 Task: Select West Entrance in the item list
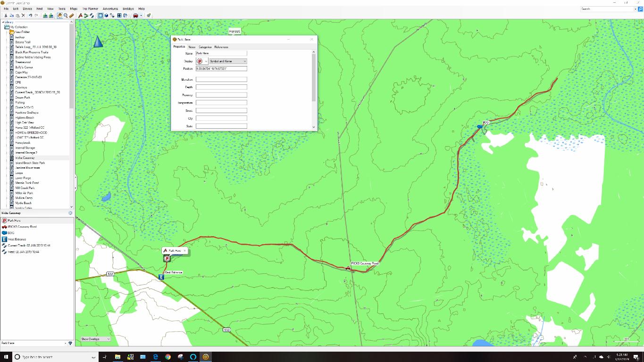pos(17,239)
